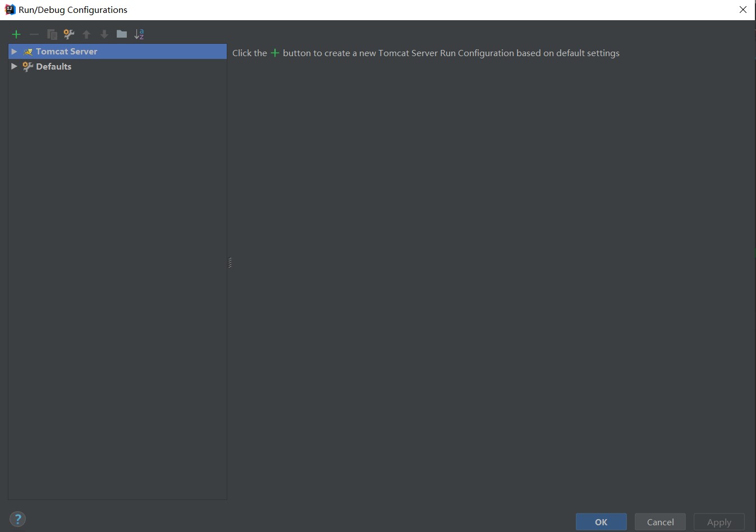Confirm with the OK button
The width and height of the screenshot is (756, 532).
(x=601, y=522)
